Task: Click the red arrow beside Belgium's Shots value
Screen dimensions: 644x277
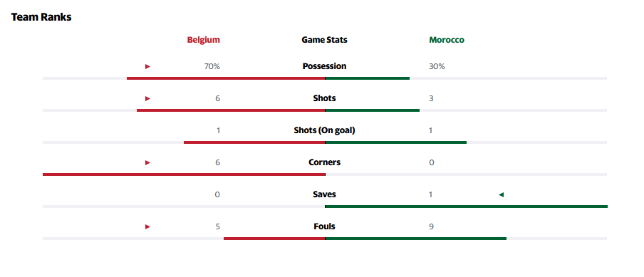Action: click(148, 98)
